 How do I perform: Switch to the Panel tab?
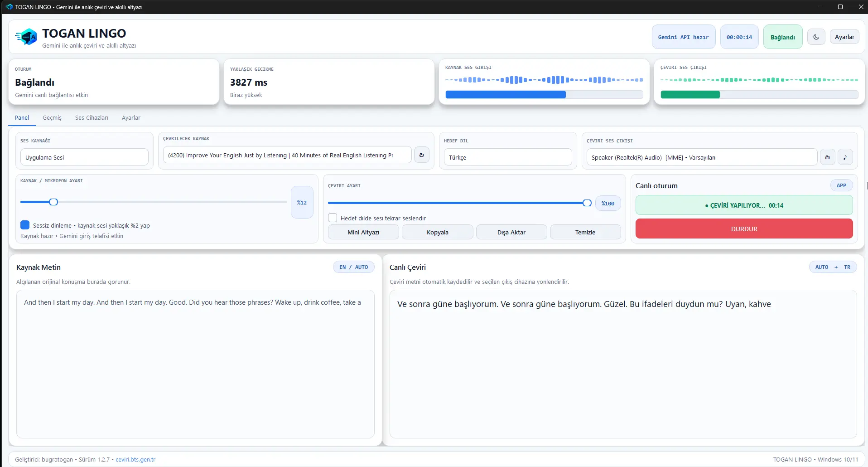(x=22, y=118)
